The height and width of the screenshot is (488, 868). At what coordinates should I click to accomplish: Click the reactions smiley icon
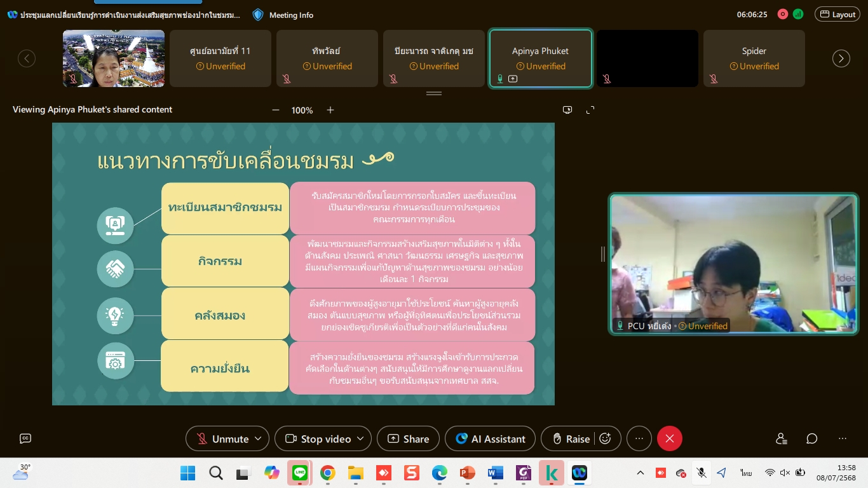(x=606, y=438)
